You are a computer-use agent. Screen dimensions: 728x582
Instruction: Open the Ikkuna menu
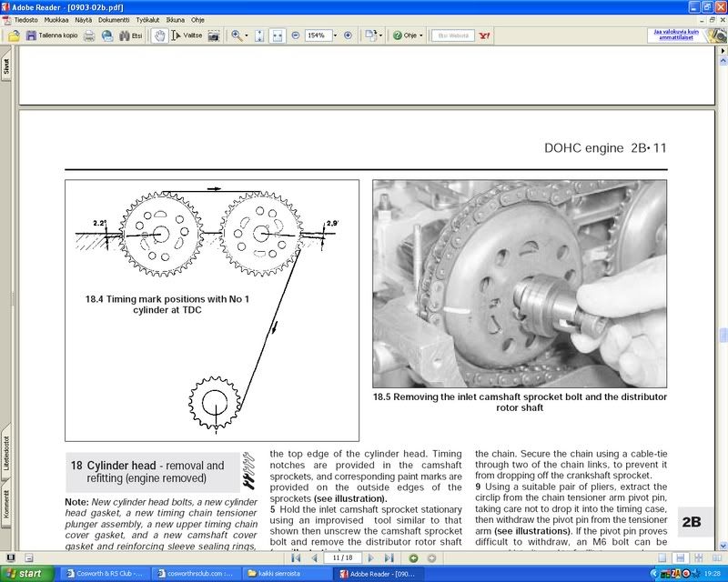pos(176,20)
